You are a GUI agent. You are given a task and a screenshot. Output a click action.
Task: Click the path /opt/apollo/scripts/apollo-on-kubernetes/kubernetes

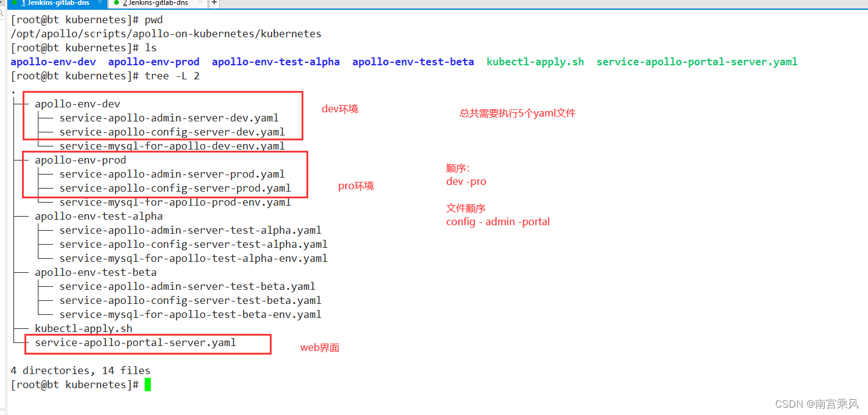166,34
